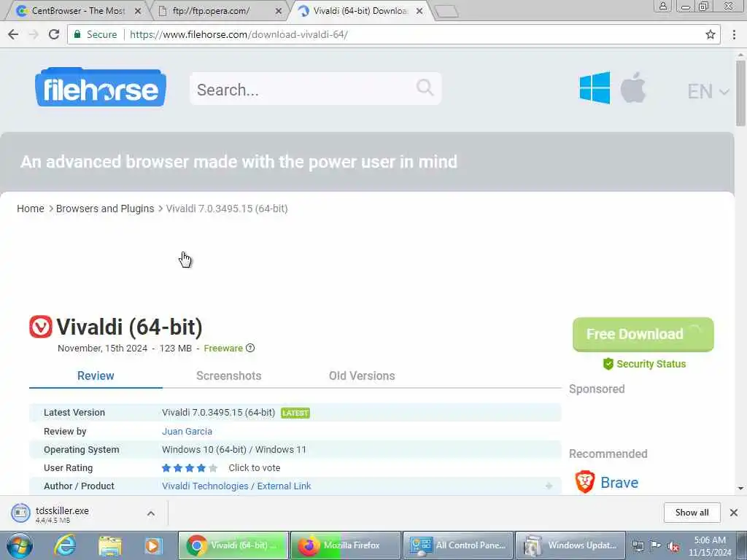
Task: Open the Chrome profile user icon
Action: [662, 6]
